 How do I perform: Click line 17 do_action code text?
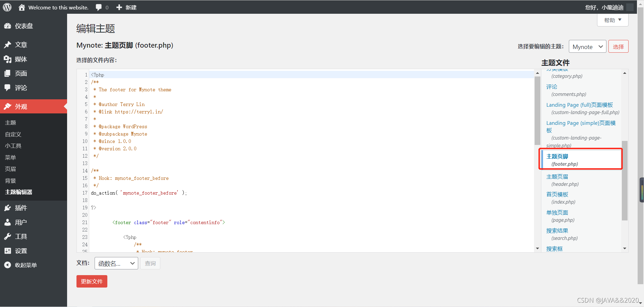click(139, 193)
